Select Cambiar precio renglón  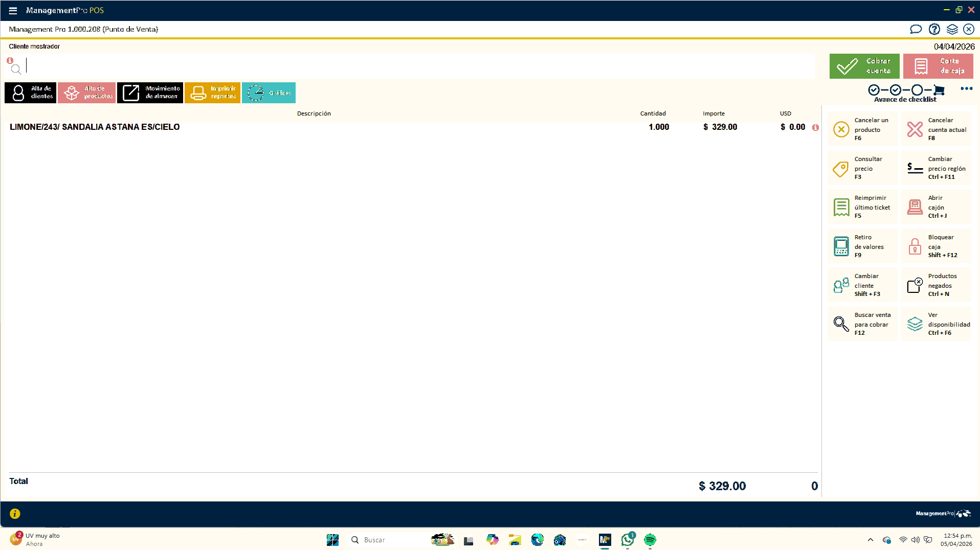(x=936, y=168)
